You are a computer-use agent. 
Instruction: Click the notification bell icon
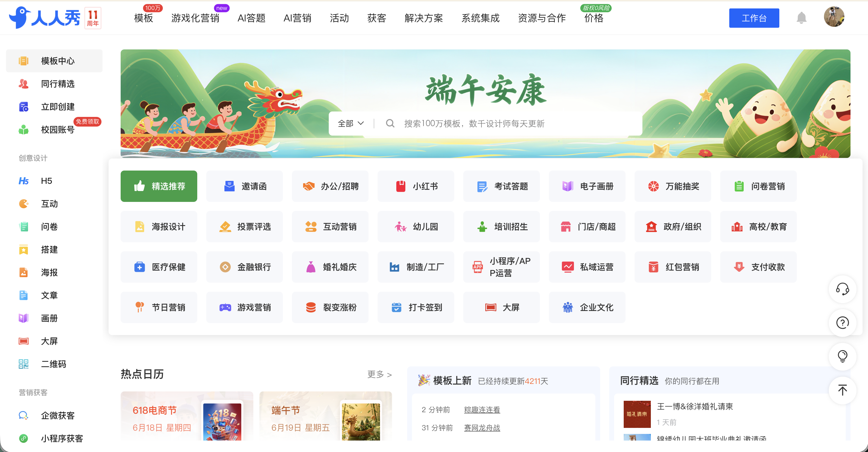tap(801, 18)
